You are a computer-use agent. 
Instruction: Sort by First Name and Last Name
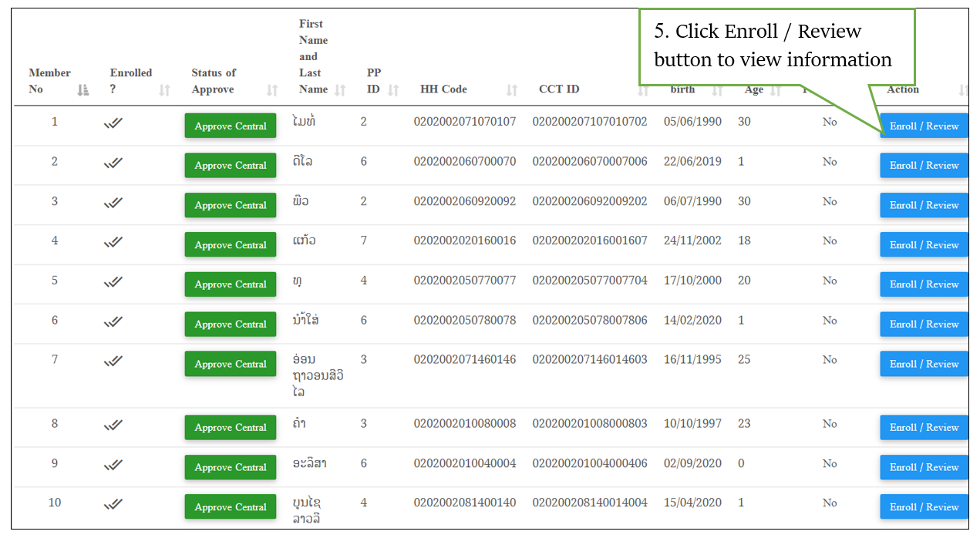(341, 90)
